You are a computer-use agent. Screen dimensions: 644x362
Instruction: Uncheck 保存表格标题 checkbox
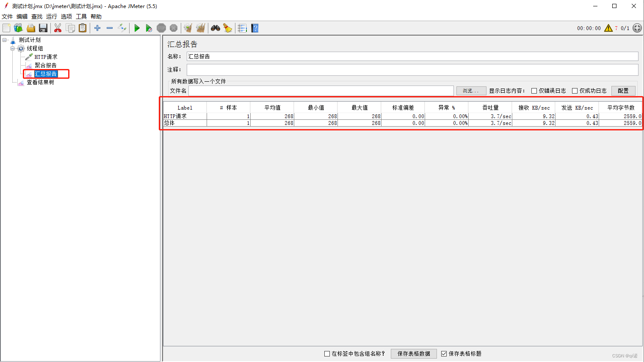click(x=444, y=354)
